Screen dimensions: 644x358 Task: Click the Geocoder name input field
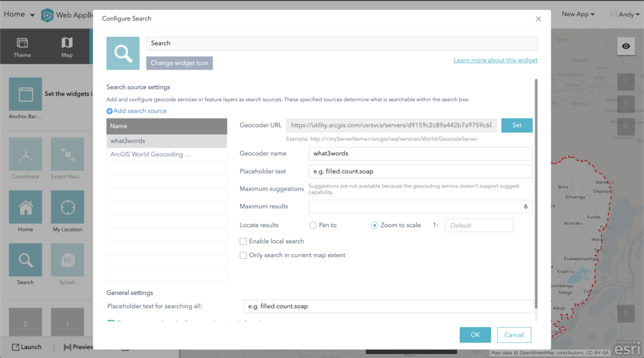pos(420,154)
